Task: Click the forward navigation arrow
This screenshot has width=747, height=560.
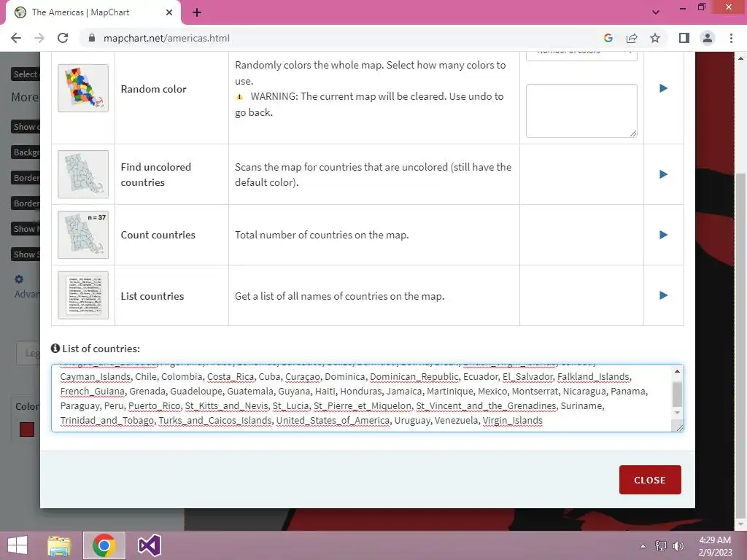Action: pyautogui.click(x=39, y=38)
